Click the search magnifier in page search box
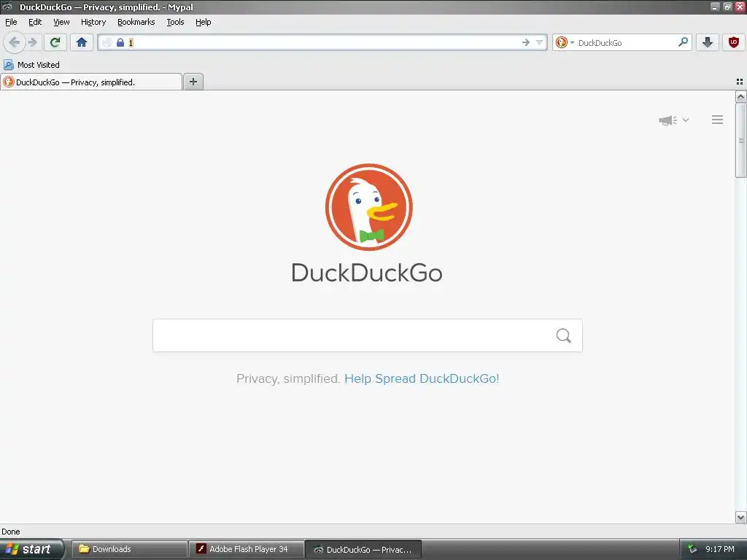747x560 pixels. [564, 335]
